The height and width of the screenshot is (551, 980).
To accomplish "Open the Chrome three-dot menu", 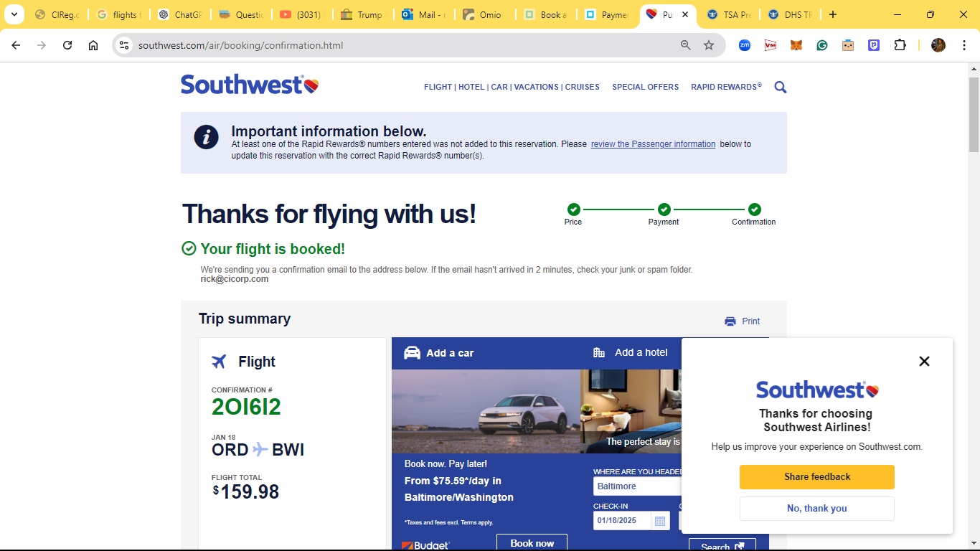I will click(961, 45).
